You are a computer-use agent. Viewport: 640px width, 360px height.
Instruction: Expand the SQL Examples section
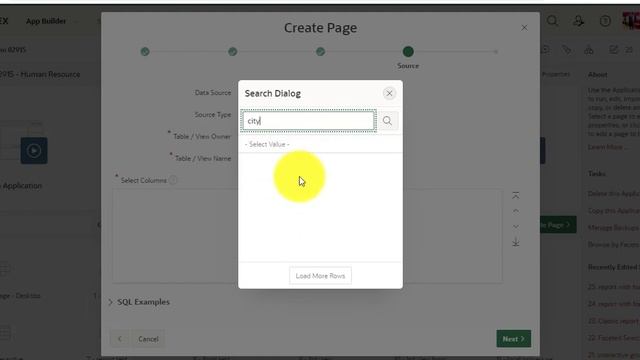pyautogui.click(x=140, y=302)
